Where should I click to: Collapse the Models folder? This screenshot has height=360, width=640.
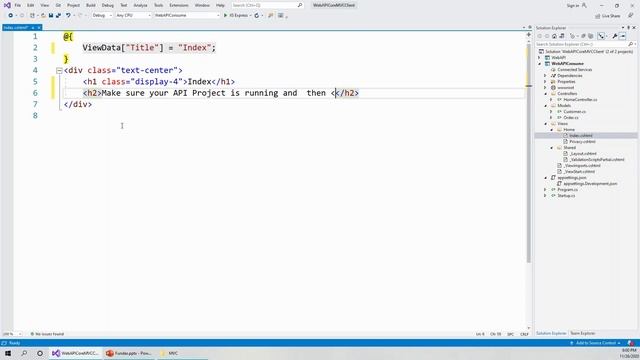pos(545,106)
